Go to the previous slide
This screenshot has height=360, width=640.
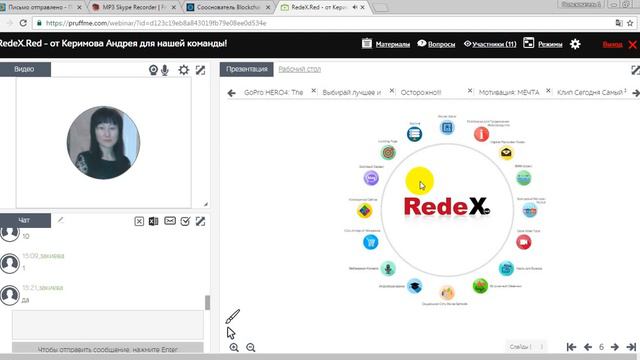[x=588, y=347]
